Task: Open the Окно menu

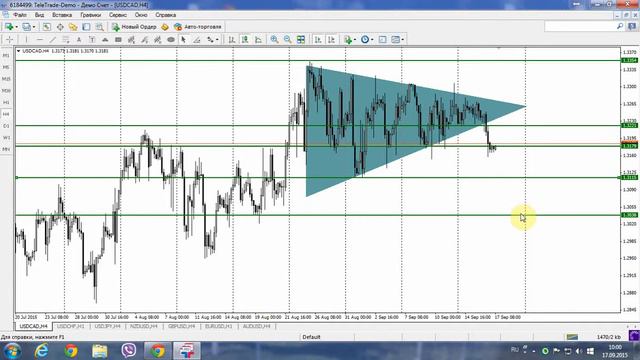Action: [x=141, y=15]
